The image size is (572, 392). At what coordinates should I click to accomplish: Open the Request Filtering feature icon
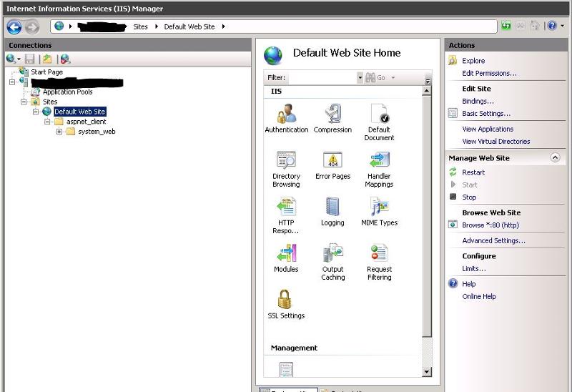380,253
